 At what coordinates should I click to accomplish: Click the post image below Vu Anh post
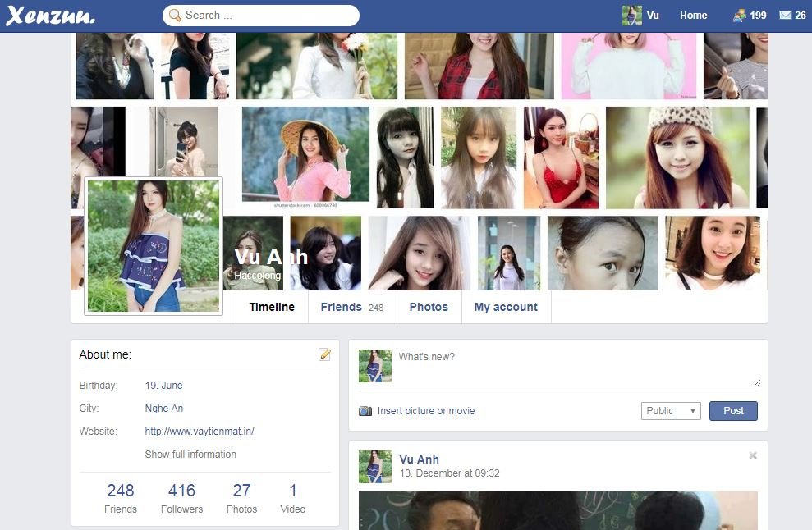pos(557,510)
